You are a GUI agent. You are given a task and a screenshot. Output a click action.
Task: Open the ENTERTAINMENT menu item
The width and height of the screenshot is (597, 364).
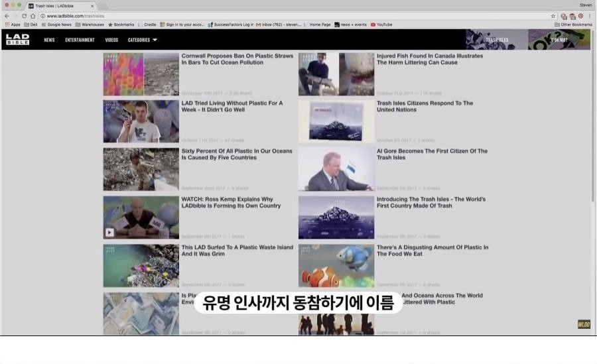[x=80, y=40]
